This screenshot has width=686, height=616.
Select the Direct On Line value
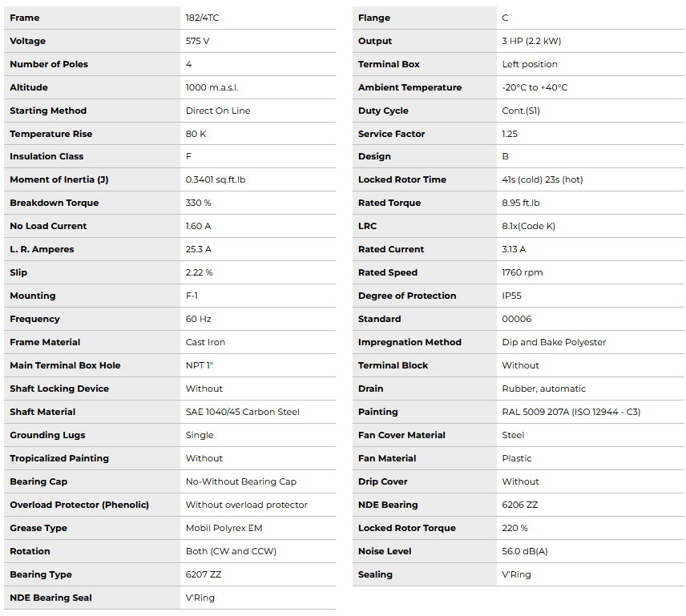[x=218, y=111]
